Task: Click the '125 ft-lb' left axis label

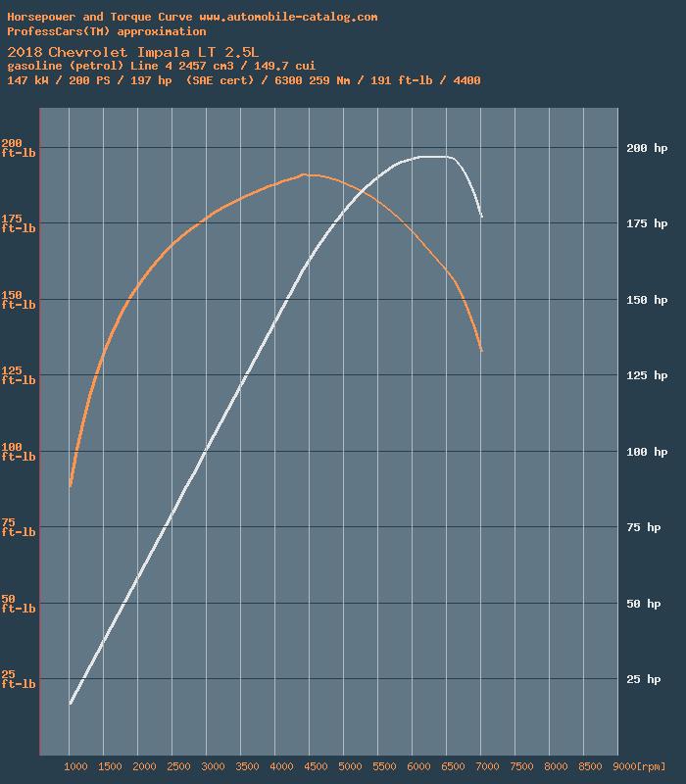Action: [x=19, y=375]
